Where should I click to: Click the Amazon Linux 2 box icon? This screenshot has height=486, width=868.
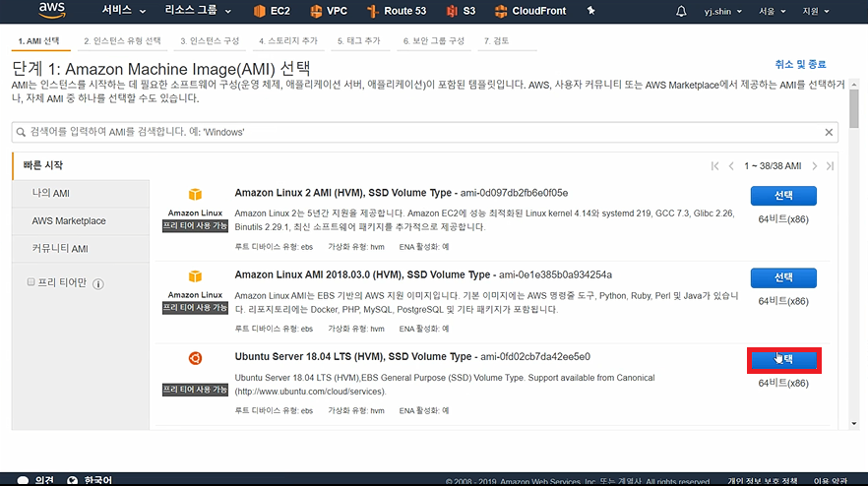pos(195,194)
